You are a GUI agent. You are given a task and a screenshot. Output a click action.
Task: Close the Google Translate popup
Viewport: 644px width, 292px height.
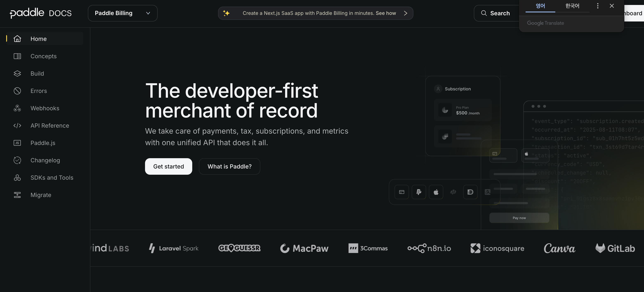click(611, 6)
